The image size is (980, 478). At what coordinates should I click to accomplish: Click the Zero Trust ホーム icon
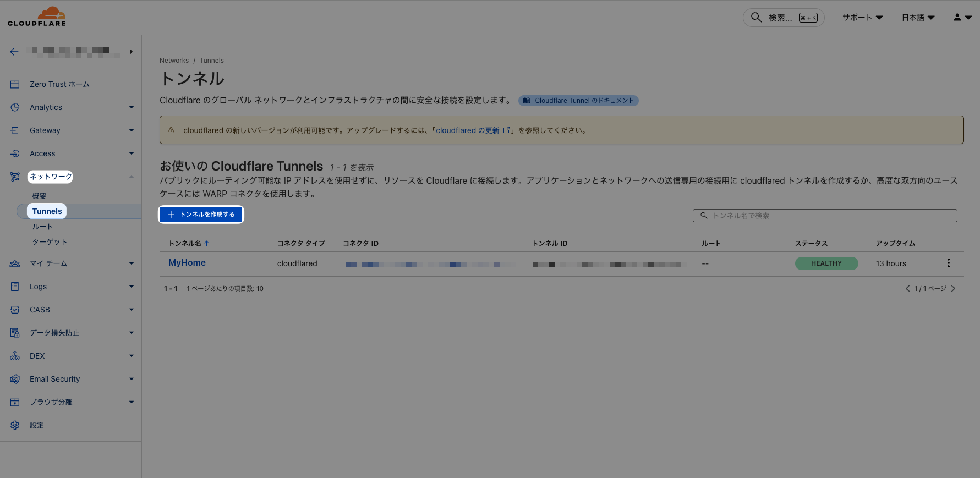pyautogui.click(x=15, y=84)
